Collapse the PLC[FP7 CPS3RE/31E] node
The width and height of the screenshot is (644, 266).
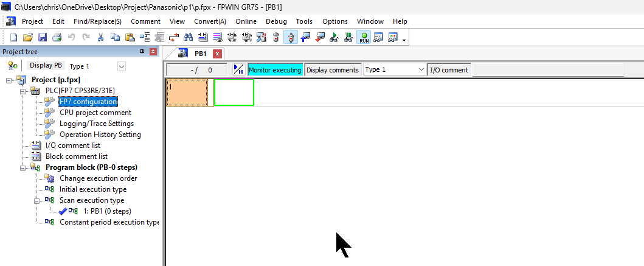(x=23, y=91)
